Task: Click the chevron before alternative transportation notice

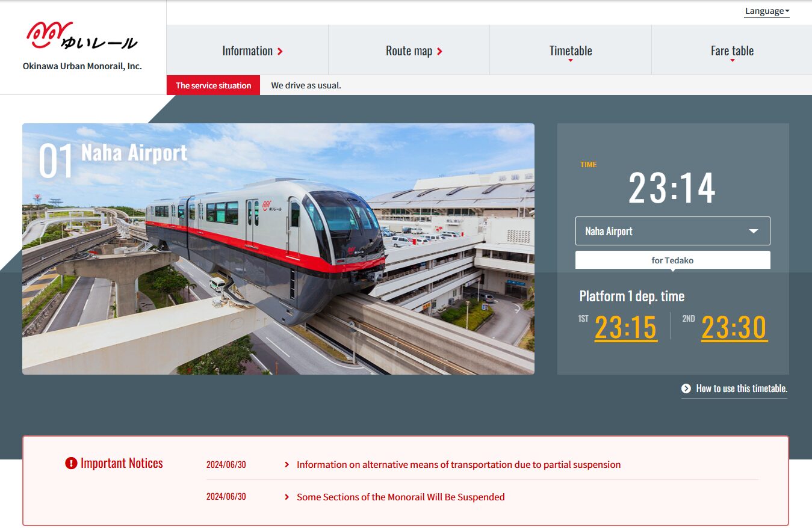Action: click(287, 465)
